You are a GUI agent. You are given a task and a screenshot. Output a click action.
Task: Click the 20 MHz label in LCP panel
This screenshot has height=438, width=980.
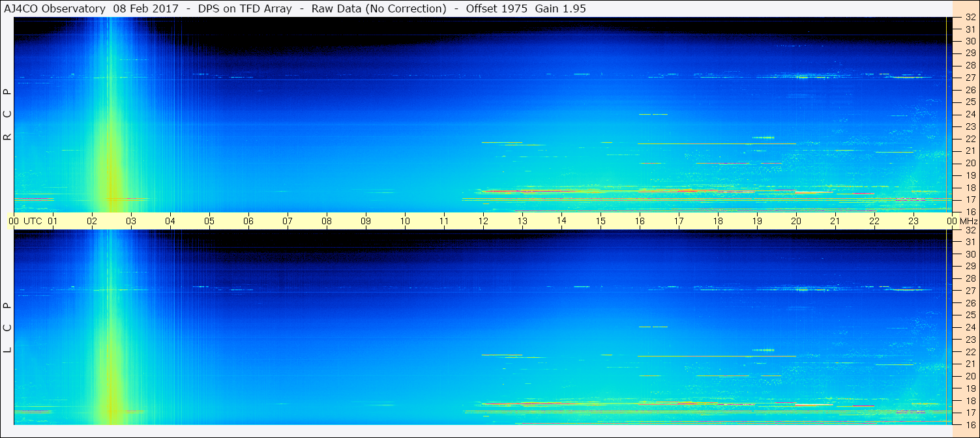click(970, 376)
